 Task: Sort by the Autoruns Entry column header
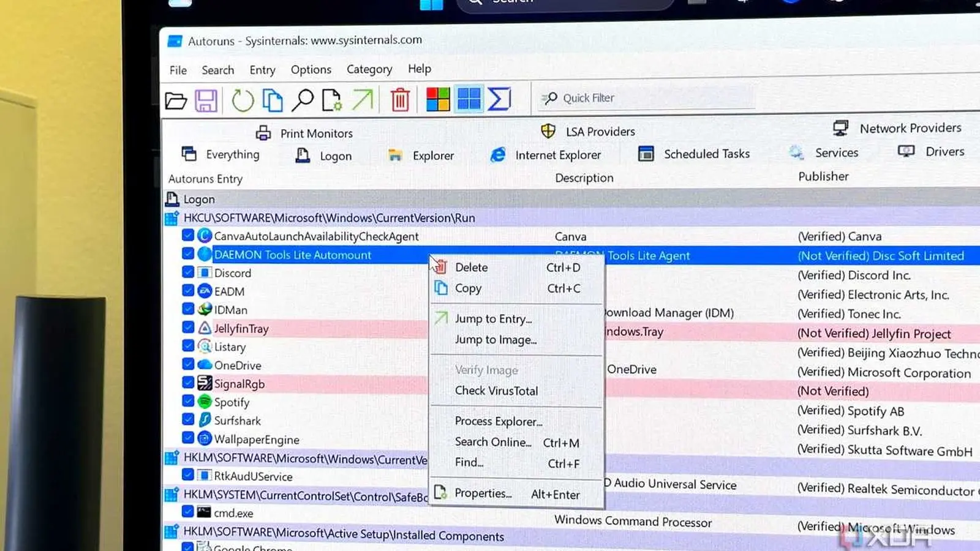pyautogui.click(x=205, y=179)
